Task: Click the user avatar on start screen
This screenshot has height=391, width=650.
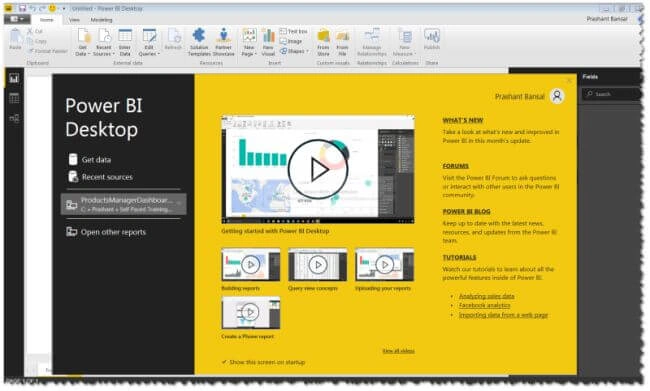Action: tap(557, 96)
